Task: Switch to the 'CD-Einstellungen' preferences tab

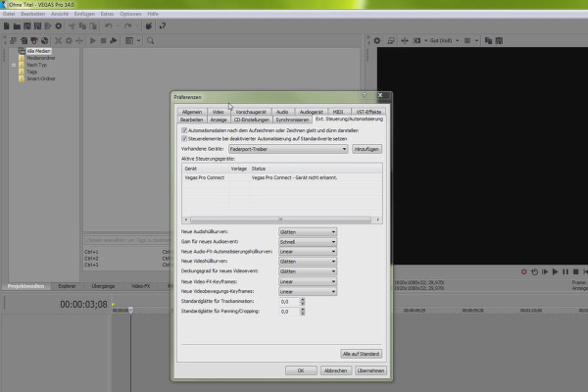Action: tap(252, 120)
